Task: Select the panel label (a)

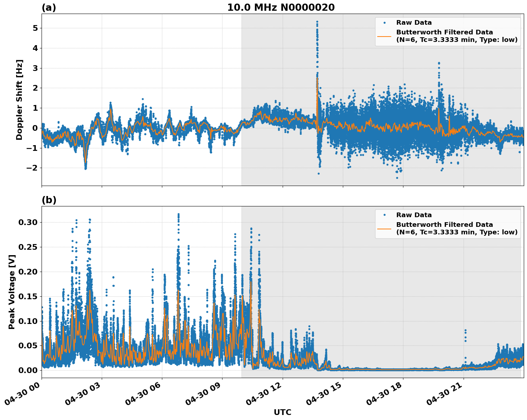Action: pos(49,6)
